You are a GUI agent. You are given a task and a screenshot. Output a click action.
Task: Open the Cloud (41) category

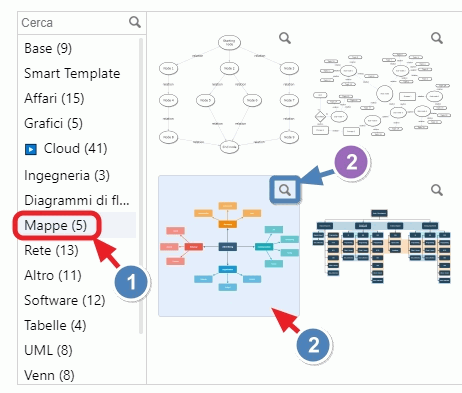click(75, 148)
